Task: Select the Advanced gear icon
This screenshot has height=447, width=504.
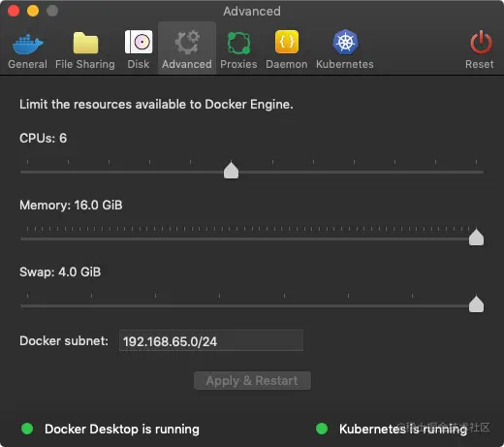Action: click(187, 42)
